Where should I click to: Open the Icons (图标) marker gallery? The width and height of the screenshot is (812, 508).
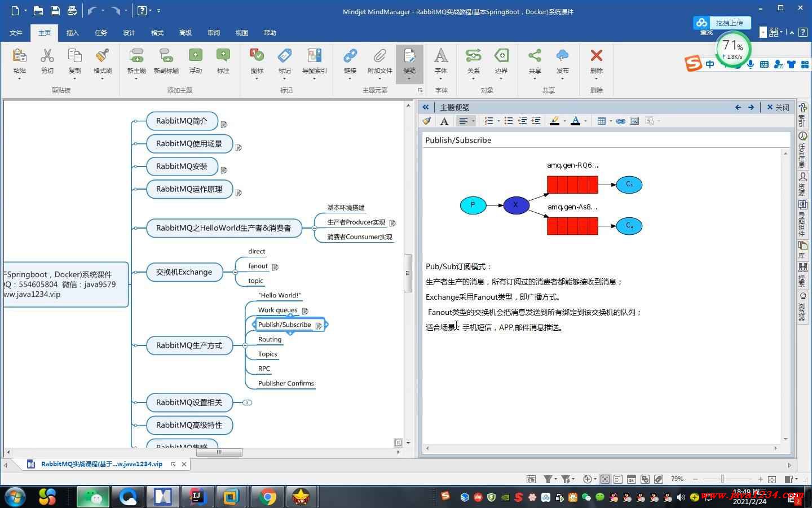[x=257, y=56]
